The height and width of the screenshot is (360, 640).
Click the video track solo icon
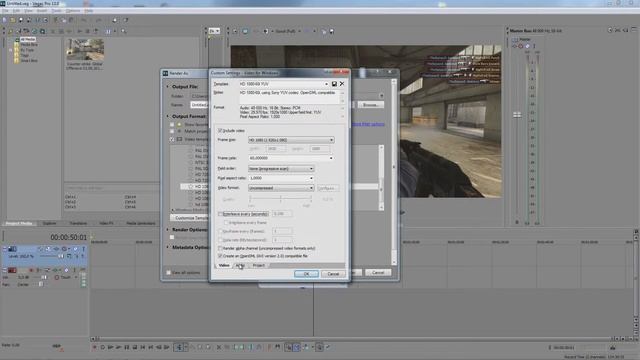[x=83, y=249]
